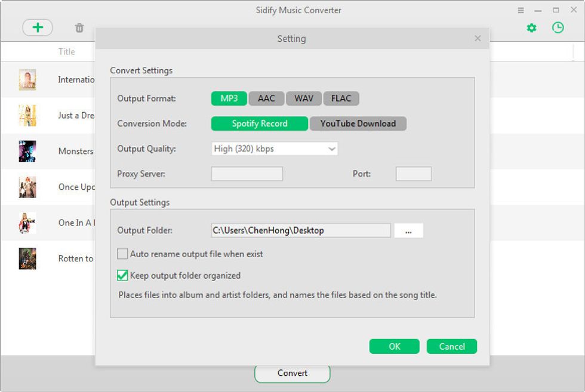This screenshot has width=585, height=392.
Task: Close the Setting dialog with the X
Action: (x=478, y=38)
